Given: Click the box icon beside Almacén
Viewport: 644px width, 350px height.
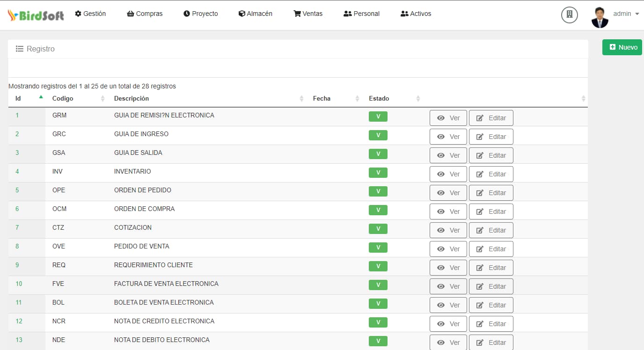Looking at the screenshot, I should 241,14.
